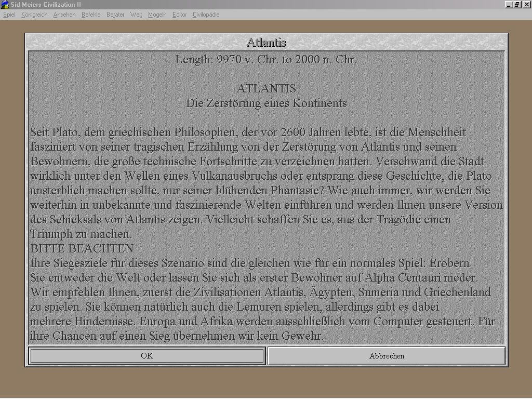Click the line 'Triumph zu machen.'
This screenshot has height=399, width=532.
[x=81, y=234]
